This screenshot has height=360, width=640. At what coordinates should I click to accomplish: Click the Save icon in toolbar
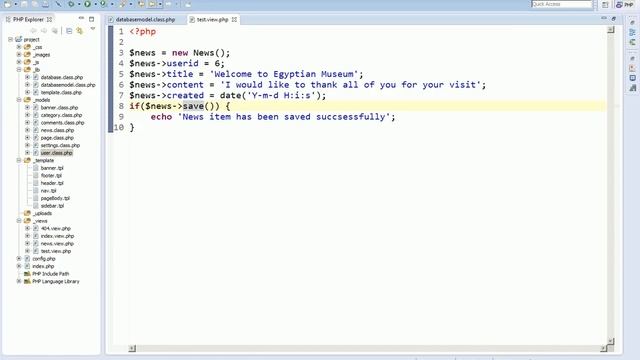[24, 4]
